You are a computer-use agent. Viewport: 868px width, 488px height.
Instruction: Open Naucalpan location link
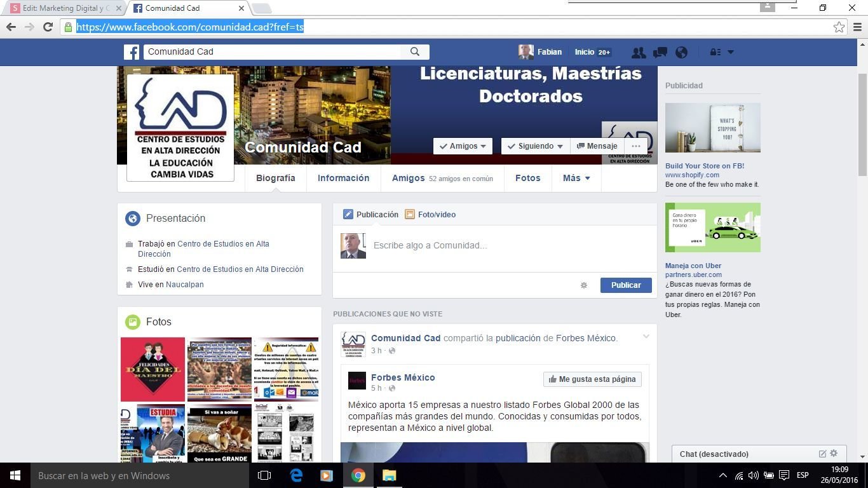(x=185, y=285)
